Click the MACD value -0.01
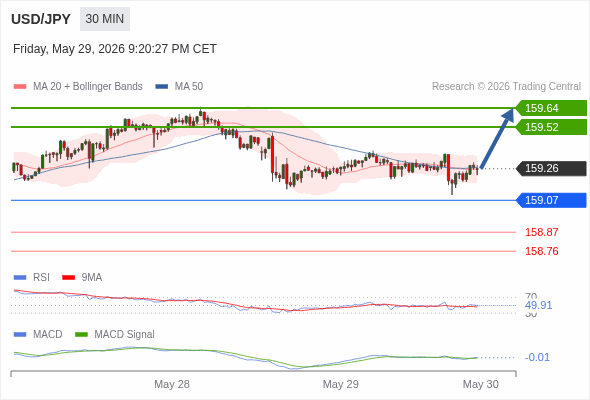This screenshot has height=400, width=590. [537, 357]
